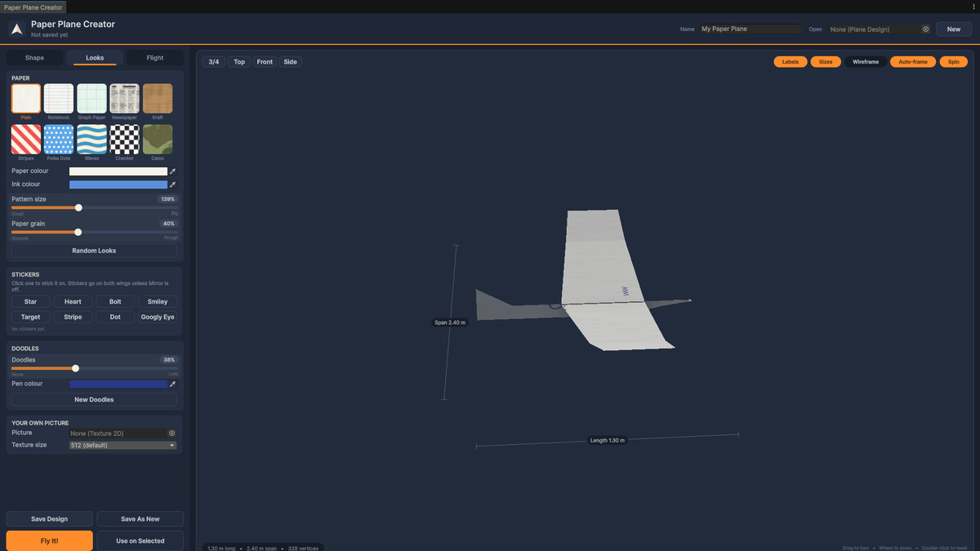Open the Plane Design object picker

[925, 29]
